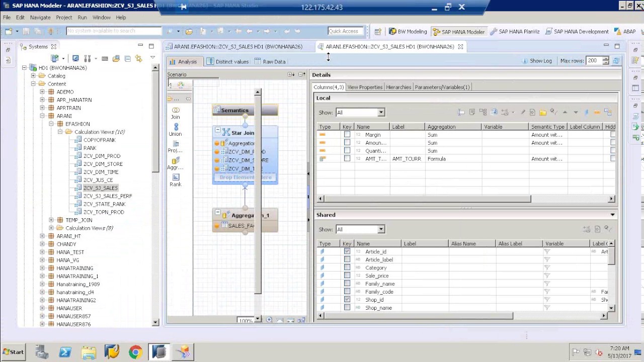The width and height of the screenshot is (644, 362).
Task: Collapse the Shared section with its arrow
Action: coord(612,215)
